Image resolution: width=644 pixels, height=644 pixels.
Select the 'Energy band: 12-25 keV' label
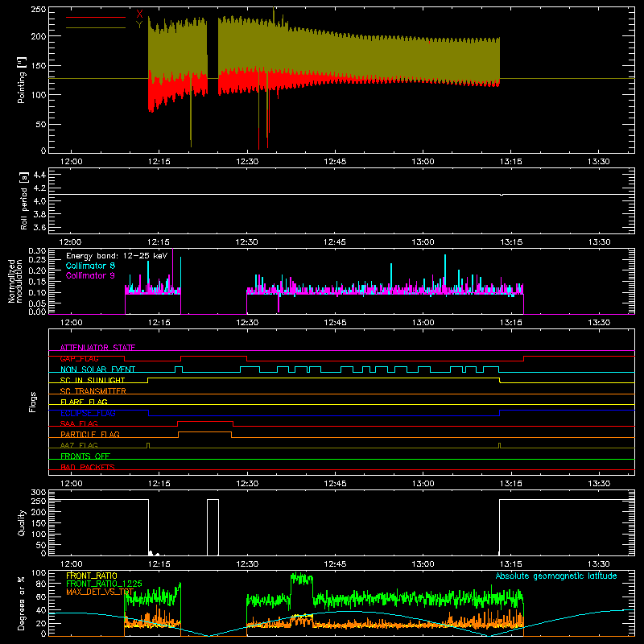click(117, 256)
